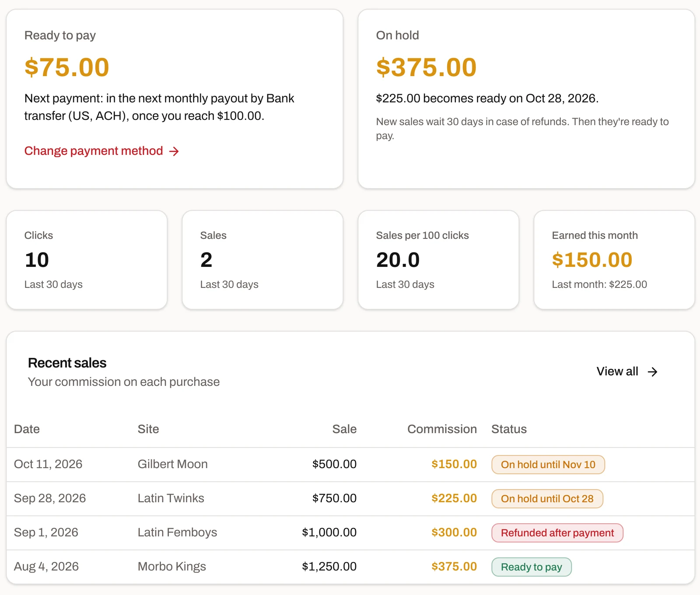The height and width of the screenshot is (595, 700).
Task: Select the Aug 4, 2026 date cell
Action: pos(46,567)
